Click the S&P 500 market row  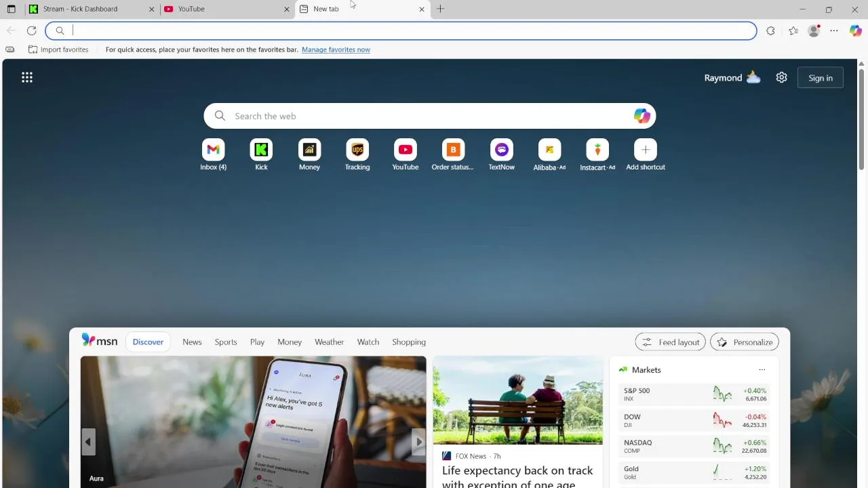[x=694, y=394]
